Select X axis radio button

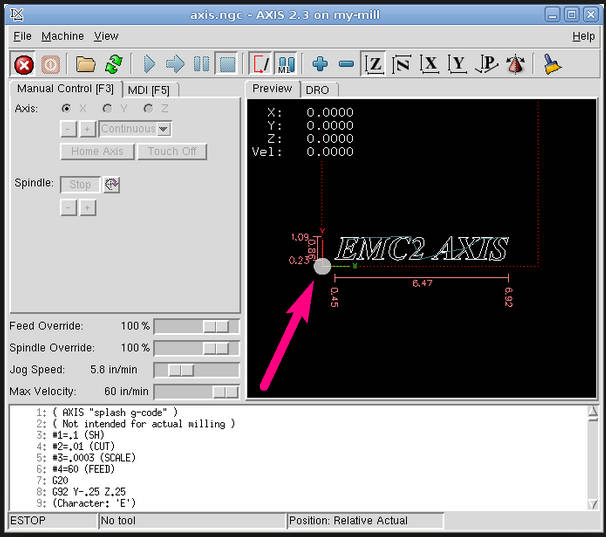point(66,108)
